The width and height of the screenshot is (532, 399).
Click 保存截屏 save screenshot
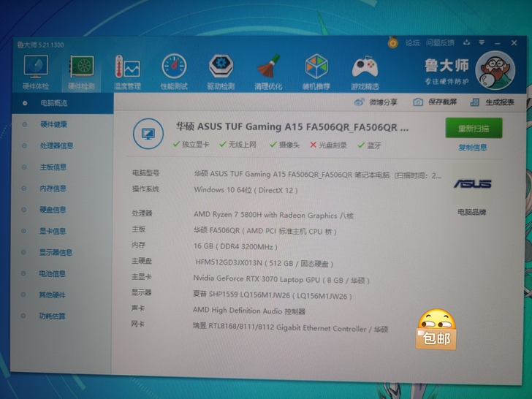point(435,102)
